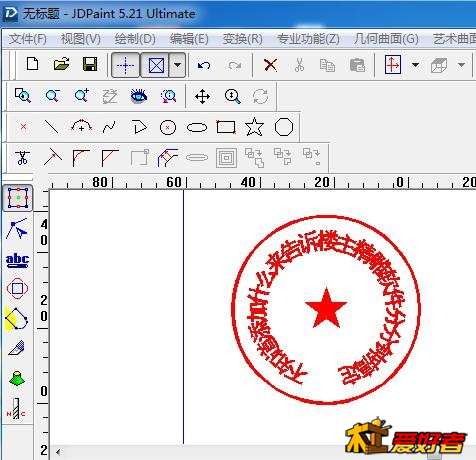Viewport: 476px width, 460px height.
Task: Toggle the crosshair snap mode button
Action: coord(125,65)
